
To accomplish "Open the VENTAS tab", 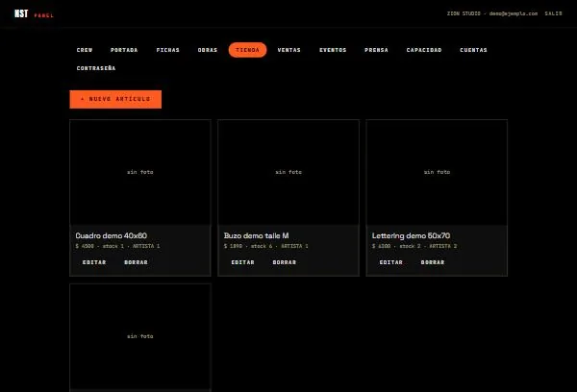I will 288,50.
